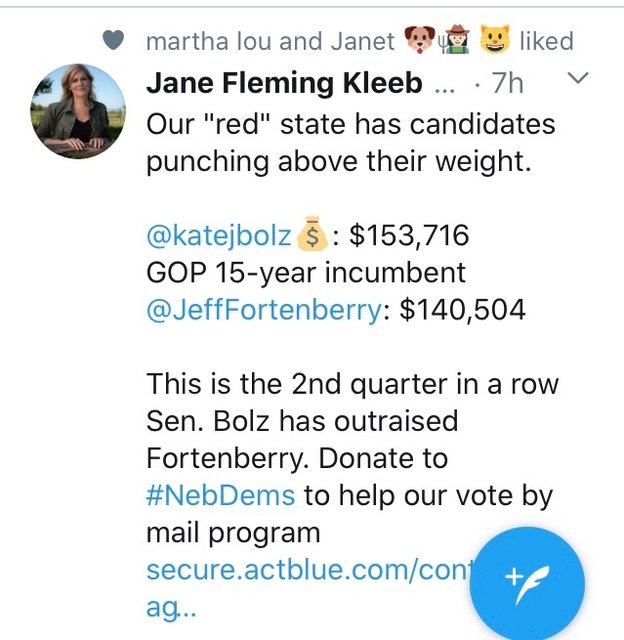624x640 pixels.
Task: Click the Jane Fleming Kleeb display name
Action: point(284,83)
